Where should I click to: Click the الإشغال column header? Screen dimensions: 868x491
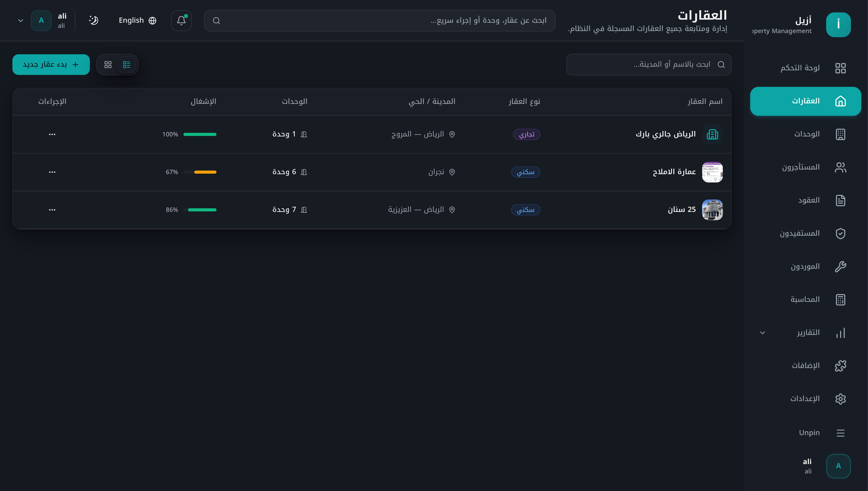[x=203, y=102]
